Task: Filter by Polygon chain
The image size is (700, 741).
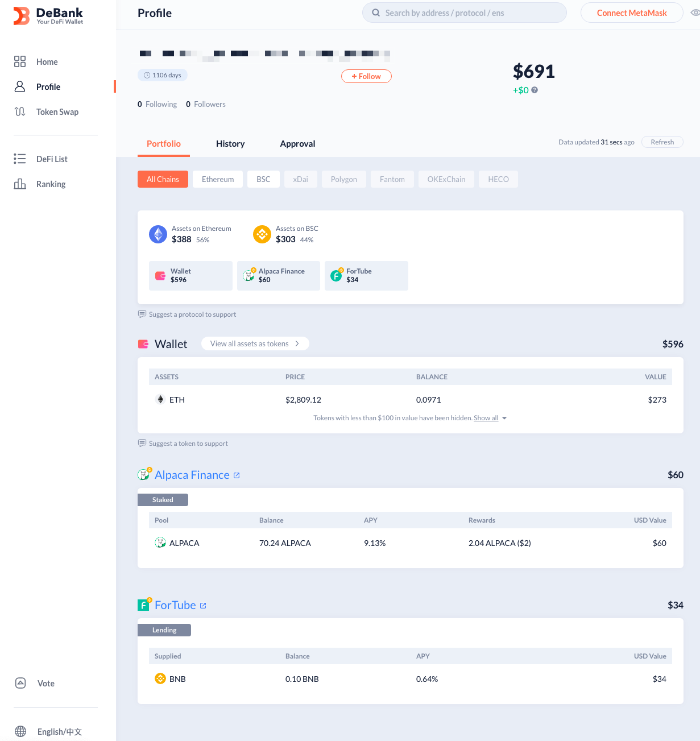Action: 344,179
